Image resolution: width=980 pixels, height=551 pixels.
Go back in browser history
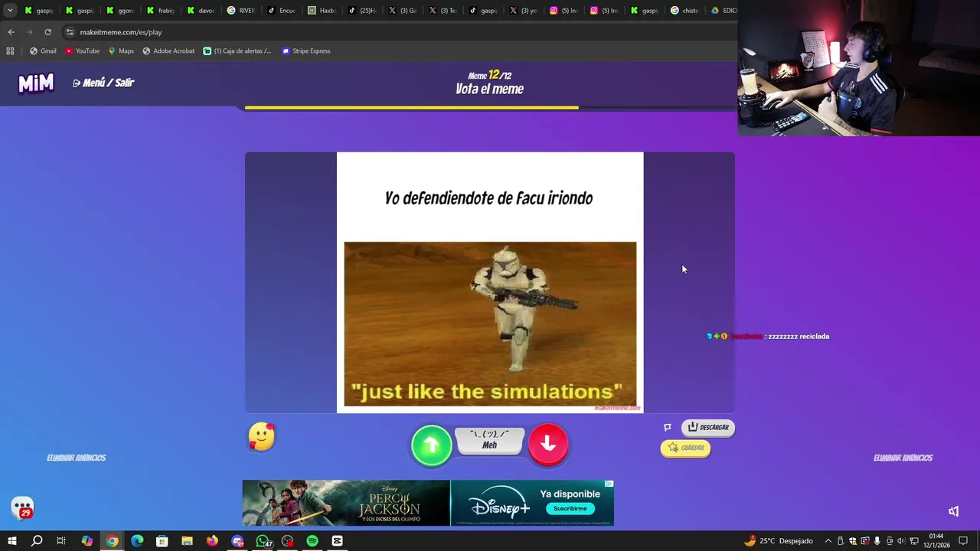click(x=11, y=32)
